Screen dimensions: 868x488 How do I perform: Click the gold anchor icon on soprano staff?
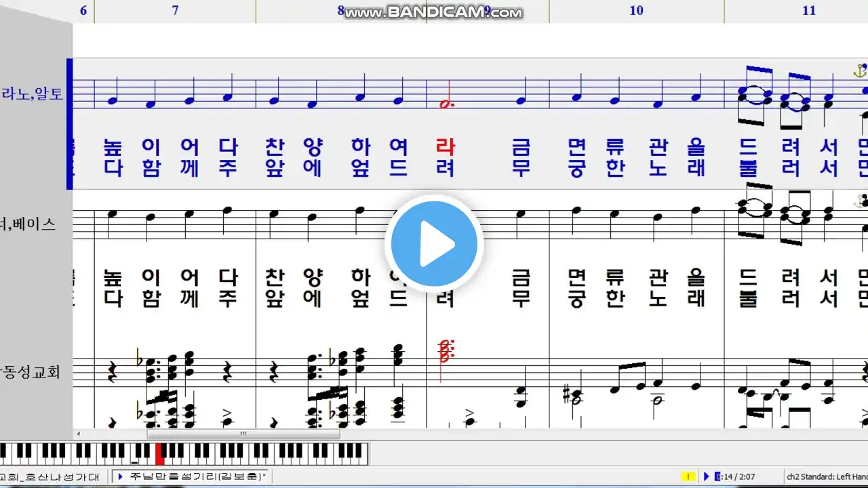[x=860, y=70]
